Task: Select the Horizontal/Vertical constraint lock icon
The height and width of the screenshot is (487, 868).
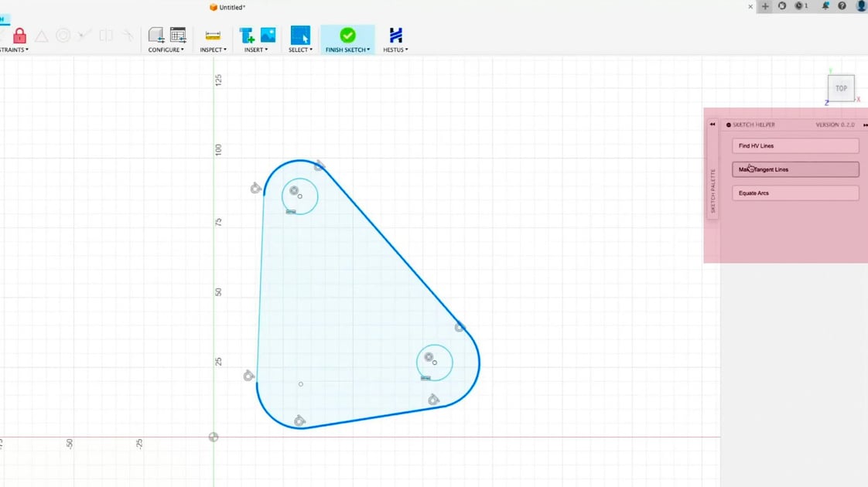Action: [x=19, y=36]
